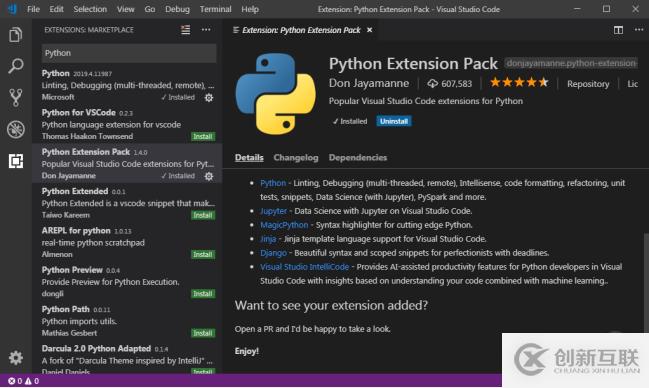Open the Help menu
This screenshot has height=388, width=649.
click(250, 9)
